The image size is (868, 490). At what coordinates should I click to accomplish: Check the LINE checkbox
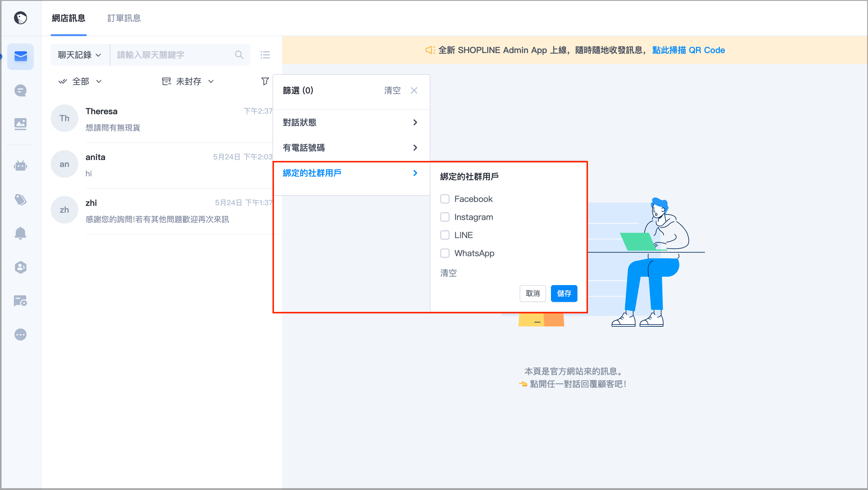click(445, 235)
